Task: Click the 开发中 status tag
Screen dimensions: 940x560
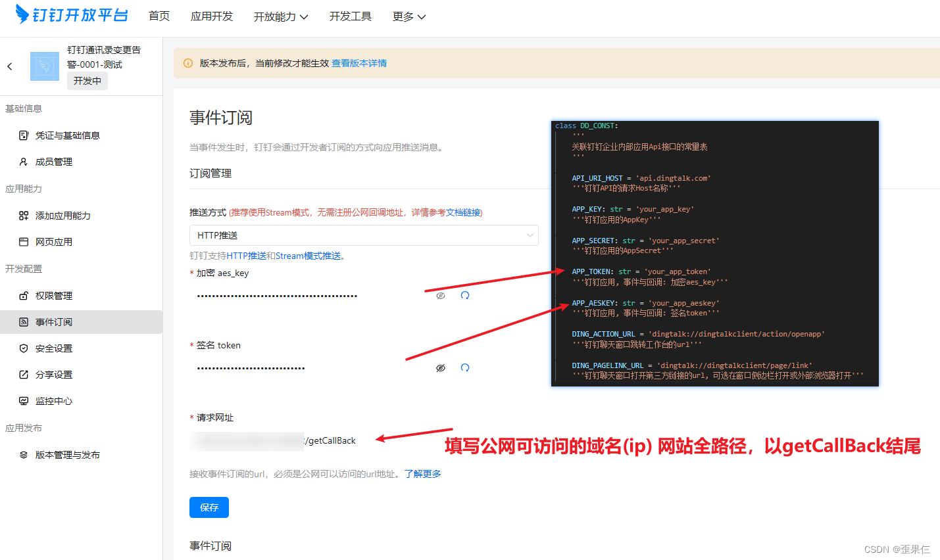Action: coord(87,81)
